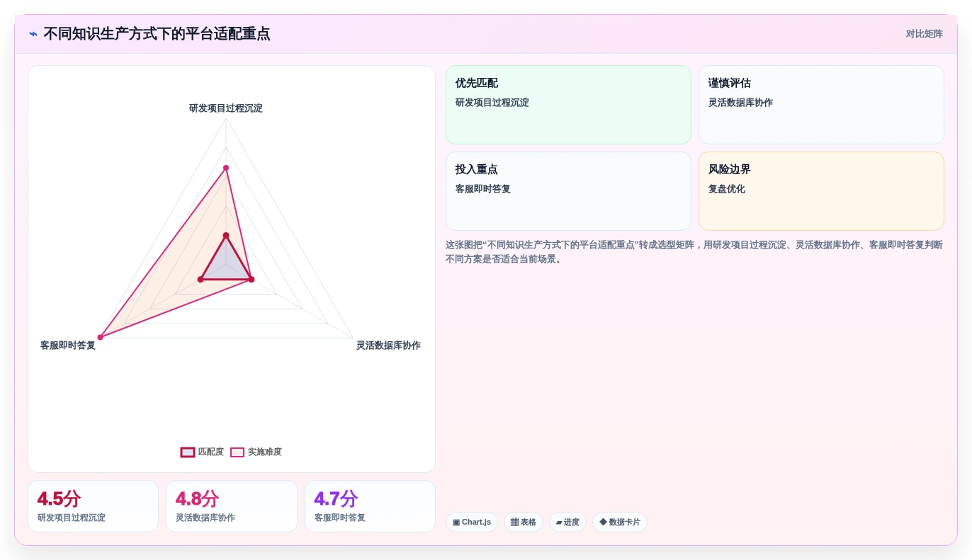This screenshot has width=972, height=560.
Task: Click the lightning icon beside the title
Action: pyautogui.click(x=33, y=34)
